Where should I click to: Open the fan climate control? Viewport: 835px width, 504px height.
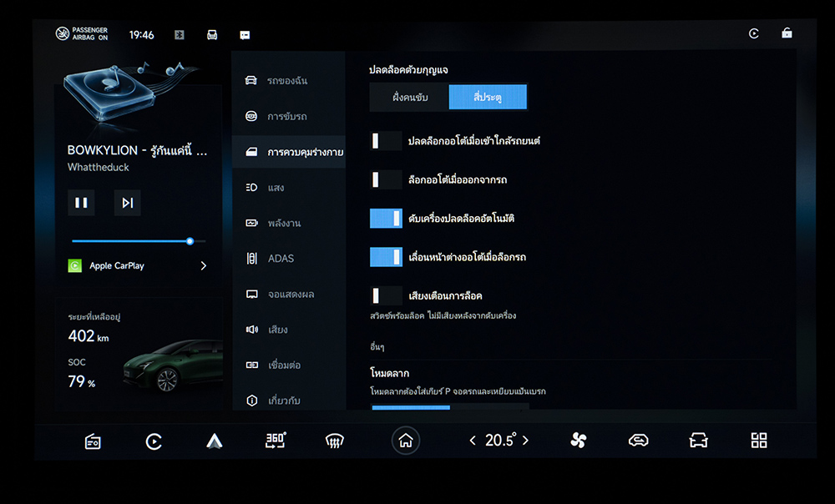tap(579, 441)
